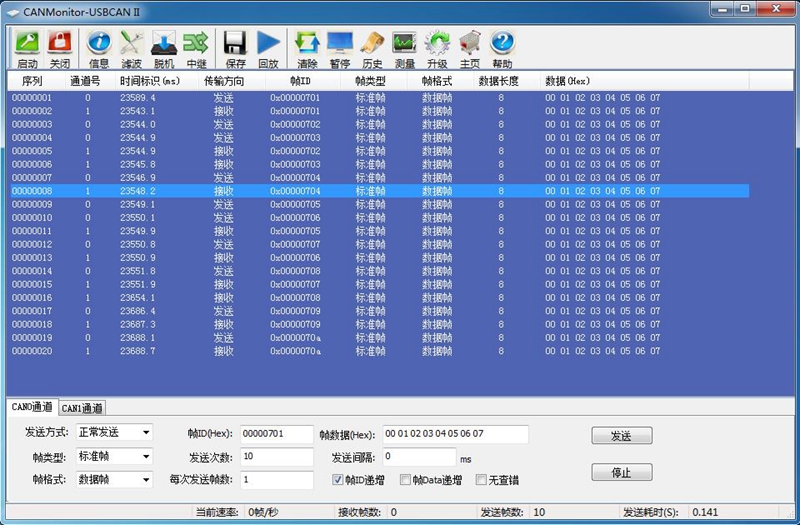Click the 关闭 (Close device) lock icon
This screenshot has height=525, width=800.
coord(60,44)
